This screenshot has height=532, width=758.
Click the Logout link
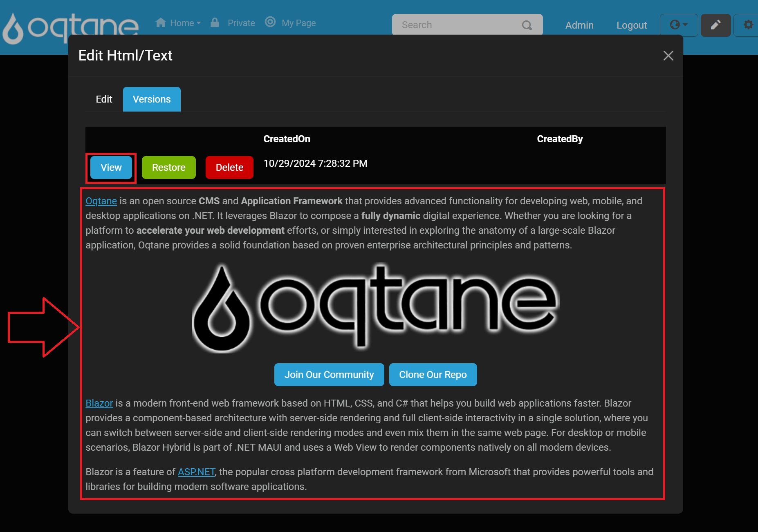[632, 25]
